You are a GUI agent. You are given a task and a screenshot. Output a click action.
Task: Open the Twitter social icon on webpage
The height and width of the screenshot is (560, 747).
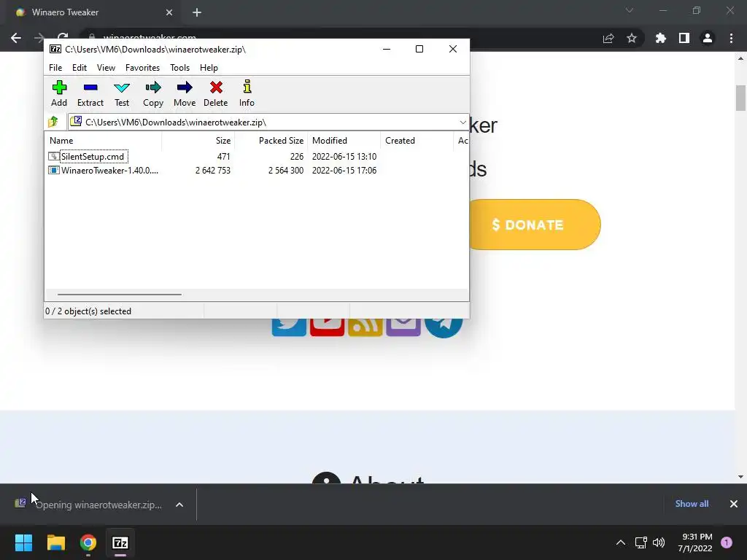point(289,327)
